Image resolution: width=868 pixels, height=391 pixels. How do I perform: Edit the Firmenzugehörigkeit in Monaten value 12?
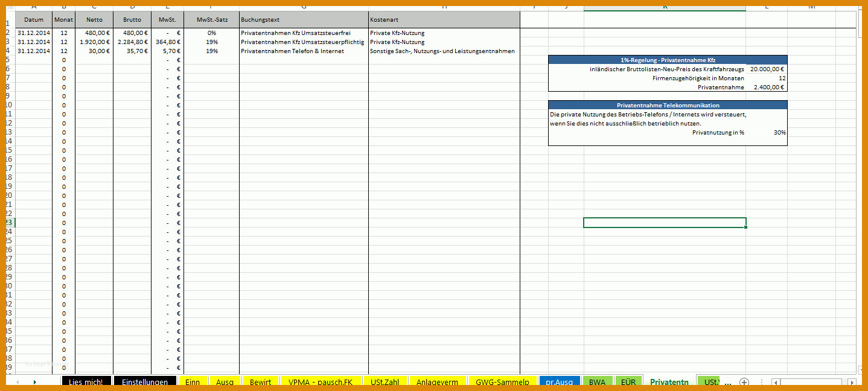coord(767,78)
